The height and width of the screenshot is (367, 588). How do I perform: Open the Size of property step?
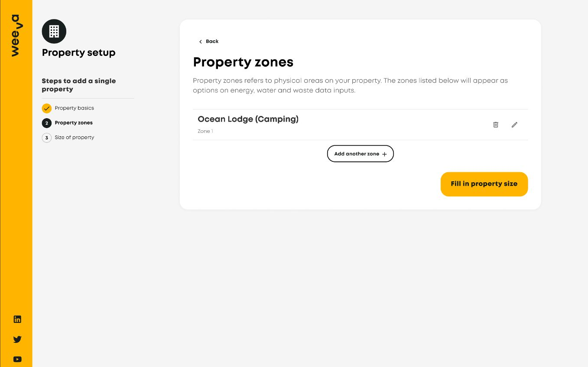coord(74,138)
